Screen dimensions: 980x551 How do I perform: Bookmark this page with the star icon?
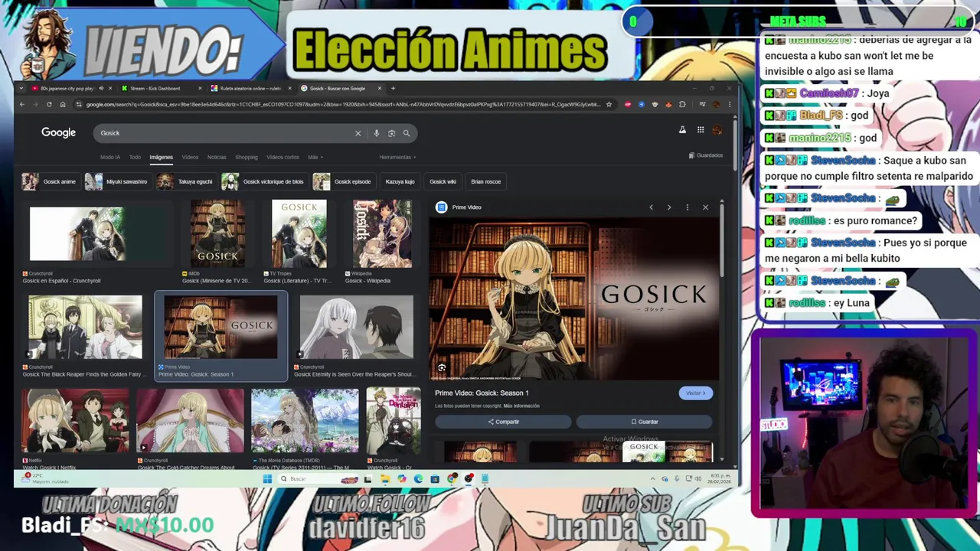point(609,104)
